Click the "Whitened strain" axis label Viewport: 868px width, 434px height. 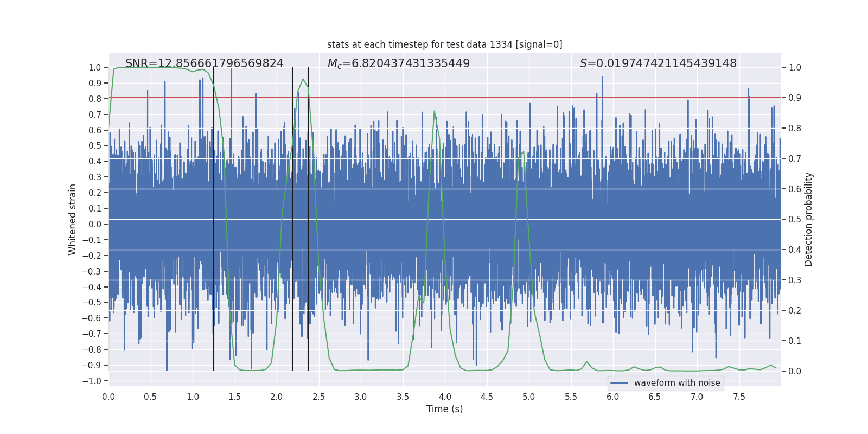(x=72, y=219)
